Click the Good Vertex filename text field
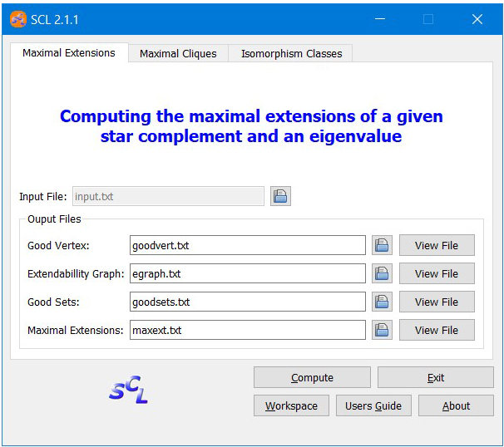Screen dimensions: 504x447 tap(247, 245)
